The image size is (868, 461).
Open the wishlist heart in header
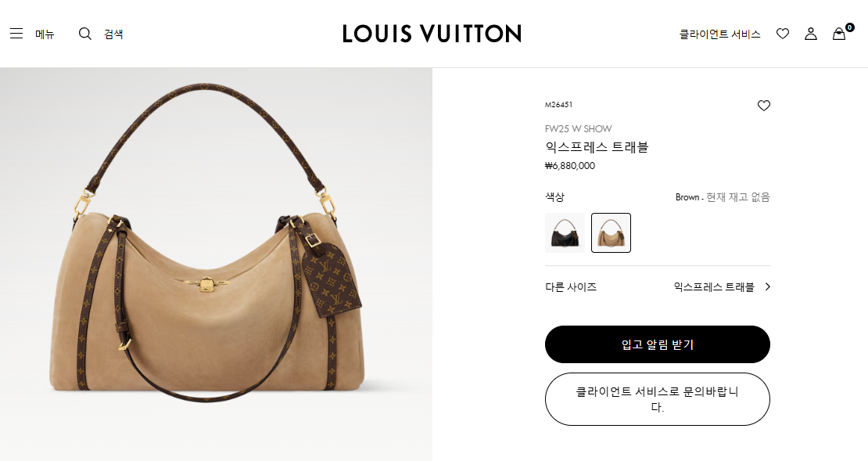[783, 34]
